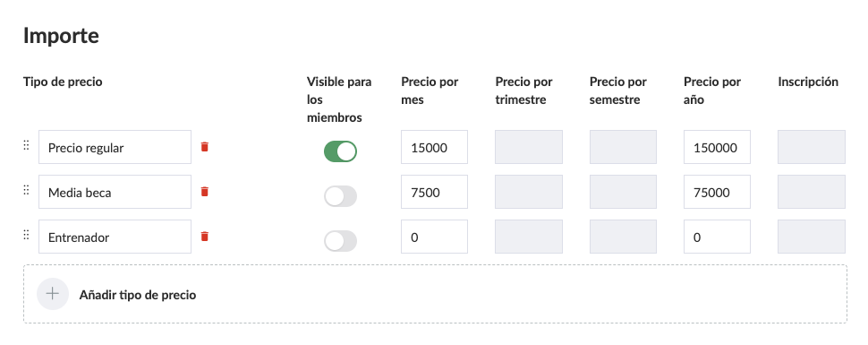The width and height of the screenshot is (868, 345).
Task: Click the drag handle for Precio regular
Action: (x=26, y=145)
